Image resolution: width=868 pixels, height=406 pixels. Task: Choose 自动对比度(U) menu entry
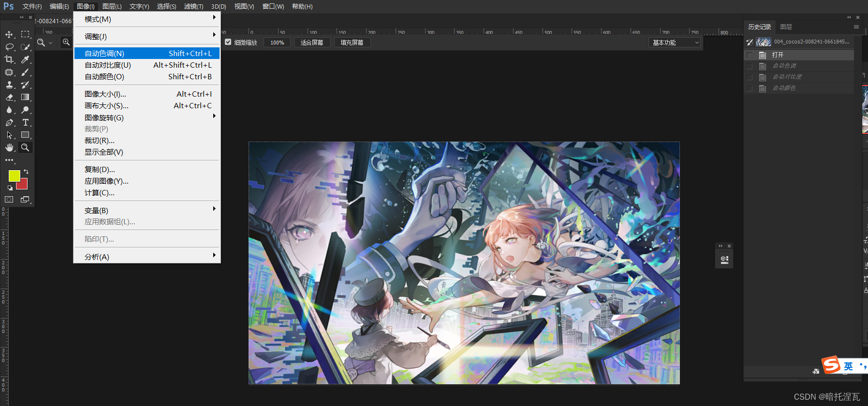tap(147, 65)
